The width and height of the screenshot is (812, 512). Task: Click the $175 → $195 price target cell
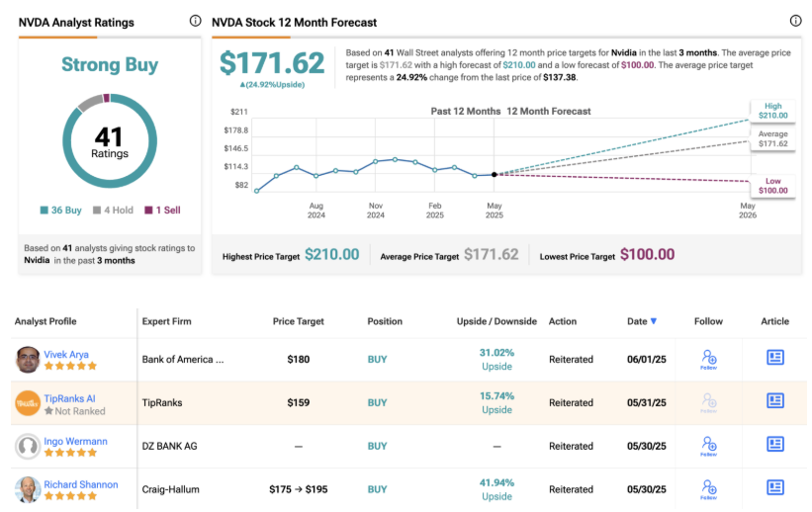pos(299,489)
